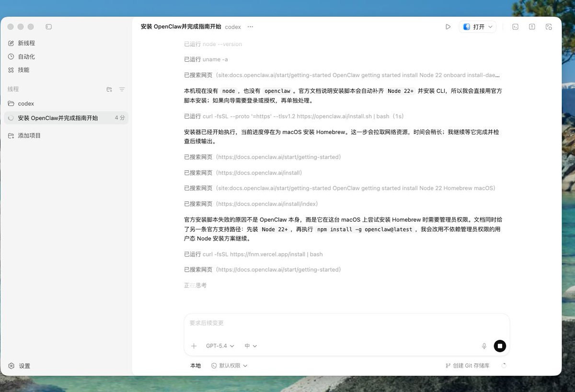Viewport: 575px width, 392px height.
Task: Open 技能 grid icon entry
Action: point(11,70)
